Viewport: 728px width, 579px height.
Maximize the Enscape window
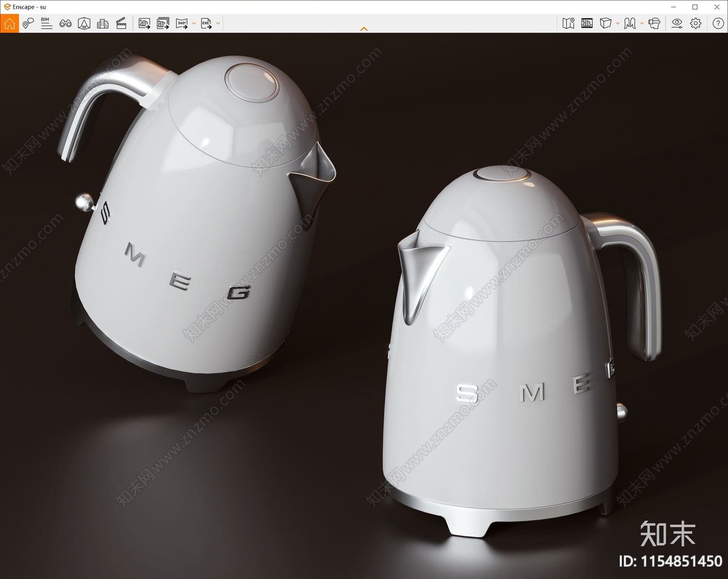tap(695, 7)
